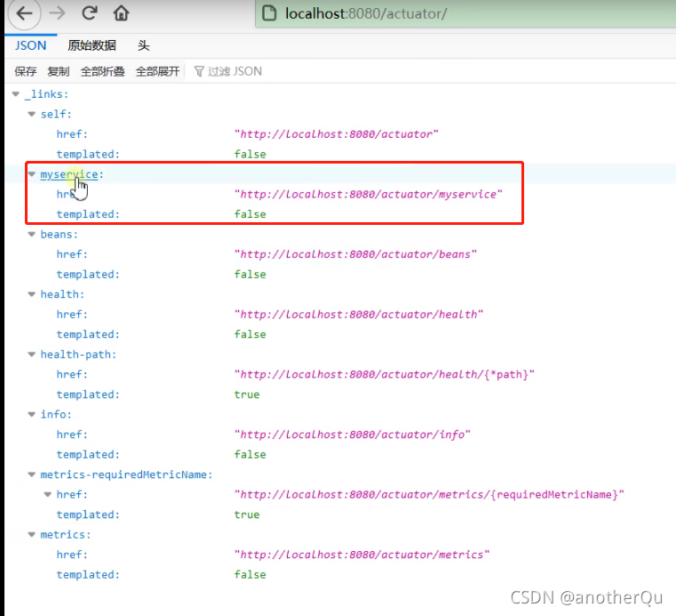The width and height of the screenshot is (676, 616).
Task: Select the info key label
Action: (x=56, y=414)
